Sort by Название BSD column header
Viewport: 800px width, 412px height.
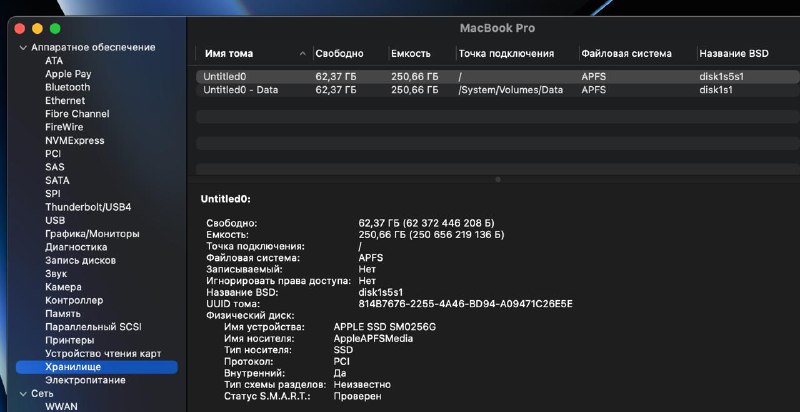(x=734, y=54)
